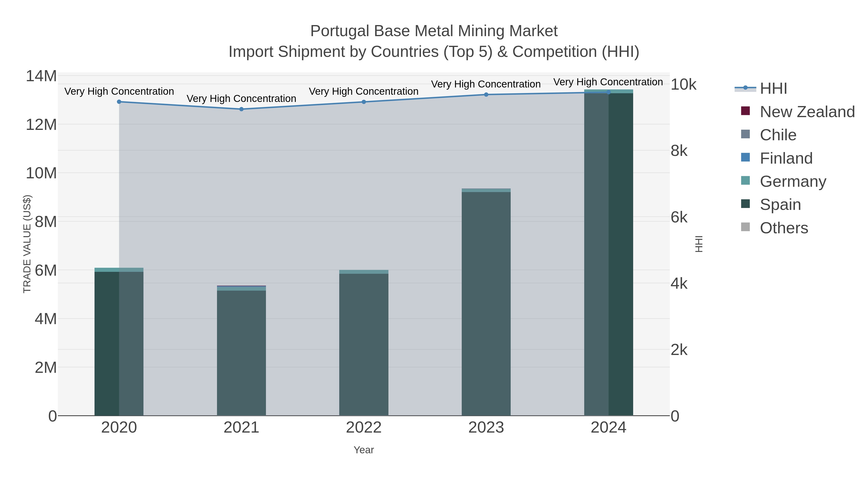The width and height of the screenshot is (868, 488).
Task: Click the 2024 Spain bar
Action: coord(609,254)
